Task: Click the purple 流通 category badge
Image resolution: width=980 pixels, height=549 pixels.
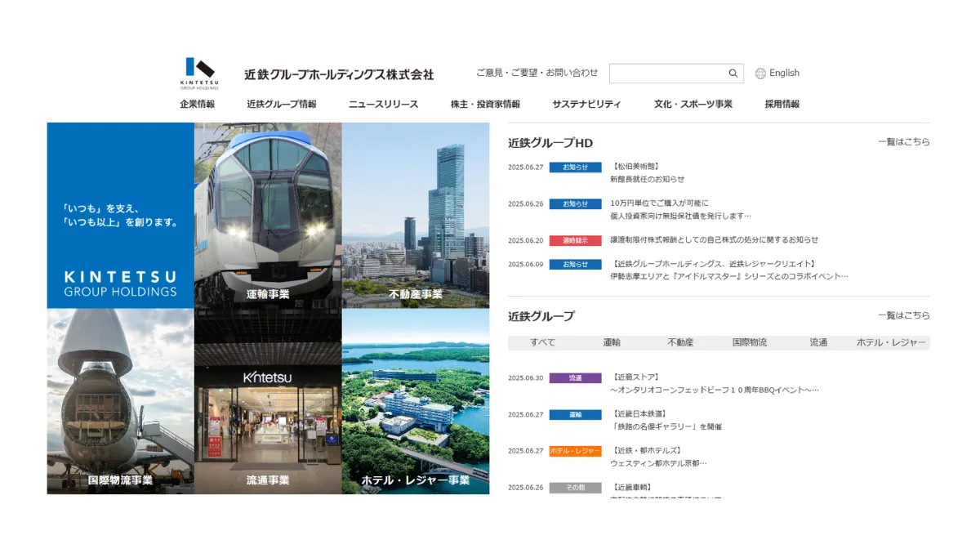Action: tap(575, 378)
